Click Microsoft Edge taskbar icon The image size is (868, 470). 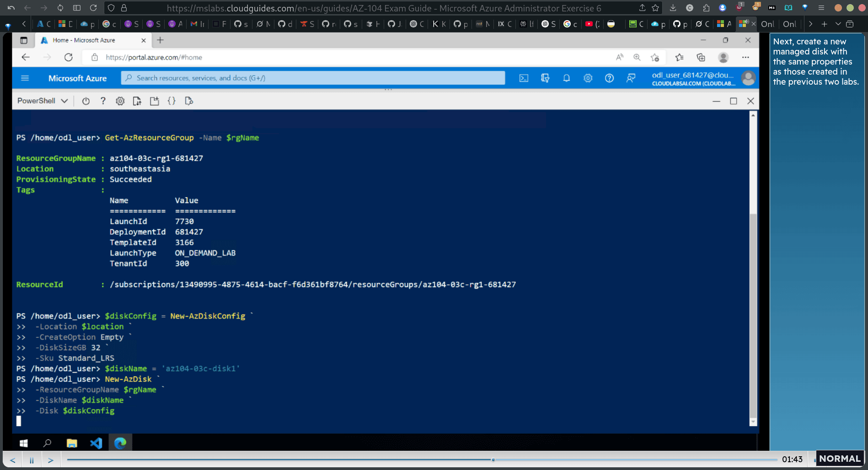120,443
